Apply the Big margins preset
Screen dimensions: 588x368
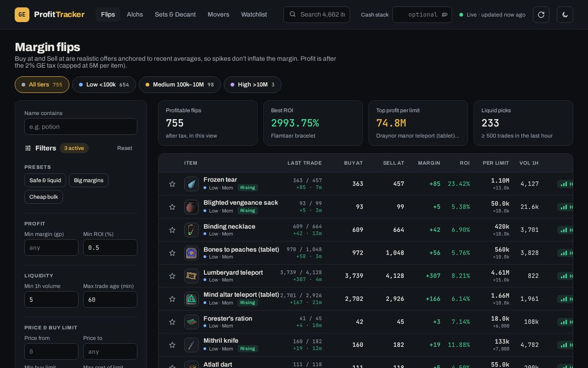tap(89, 180)
